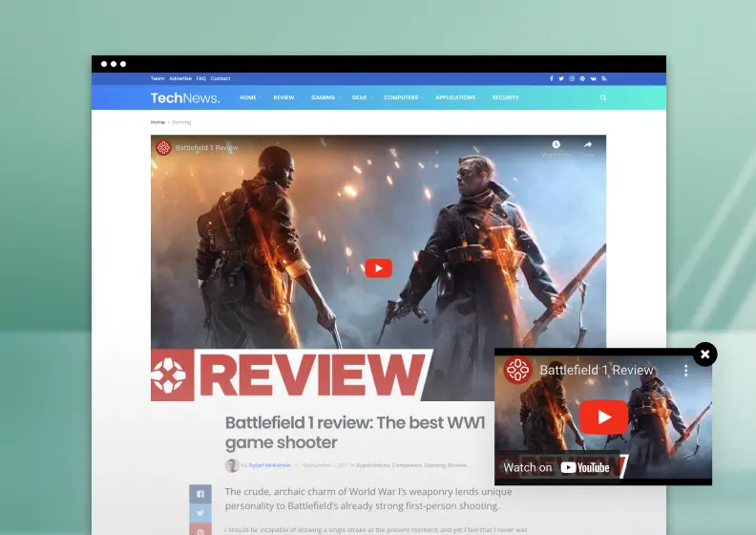
Task: Open the RSS feed icon in top bar
Action: click(604, 78)
